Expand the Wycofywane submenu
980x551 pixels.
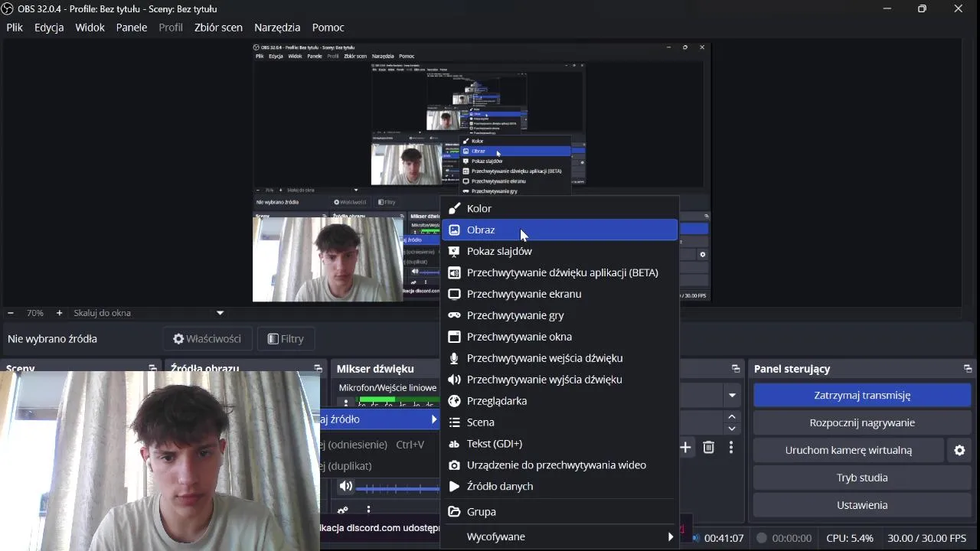coord(560,536)
